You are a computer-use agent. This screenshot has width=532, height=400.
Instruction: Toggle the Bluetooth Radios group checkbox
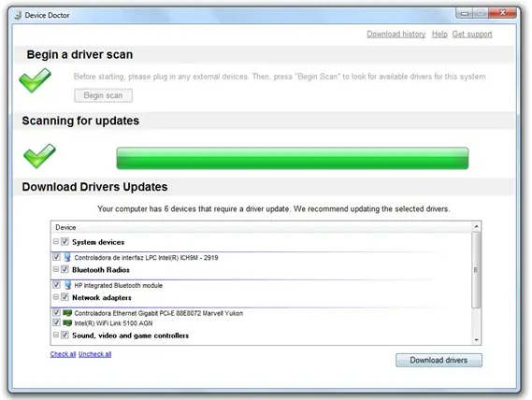65,269
